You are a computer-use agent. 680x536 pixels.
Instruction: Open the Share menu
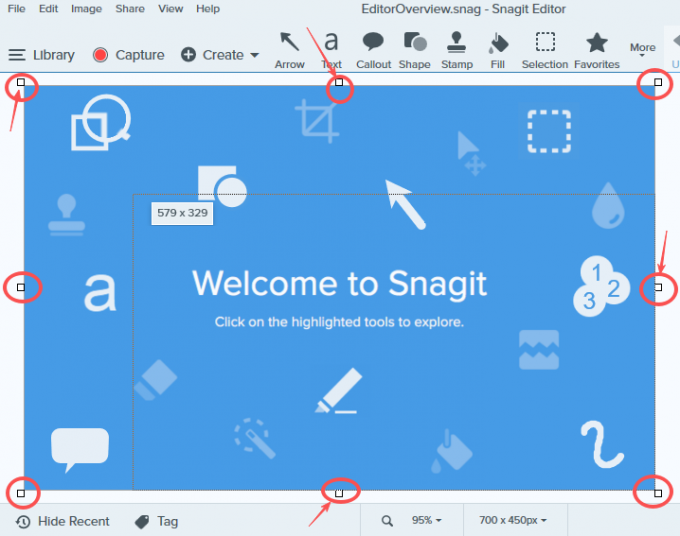point(129,9)
